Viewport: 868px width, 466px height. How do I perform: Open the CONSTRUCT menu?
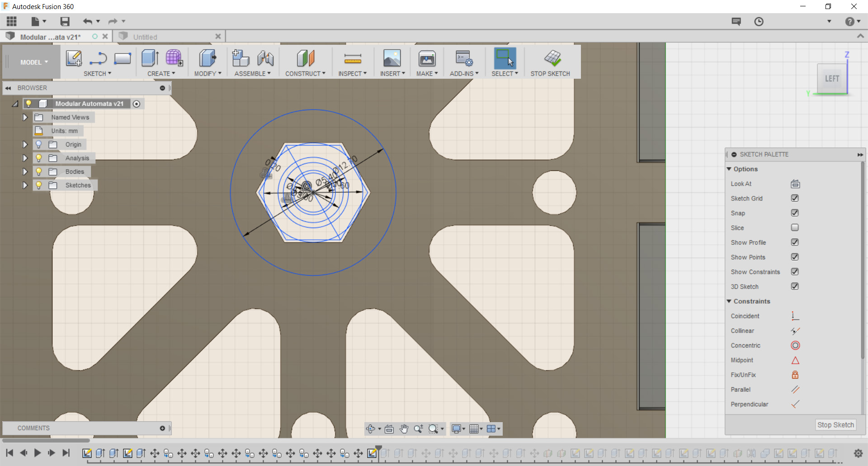(305, 74)
